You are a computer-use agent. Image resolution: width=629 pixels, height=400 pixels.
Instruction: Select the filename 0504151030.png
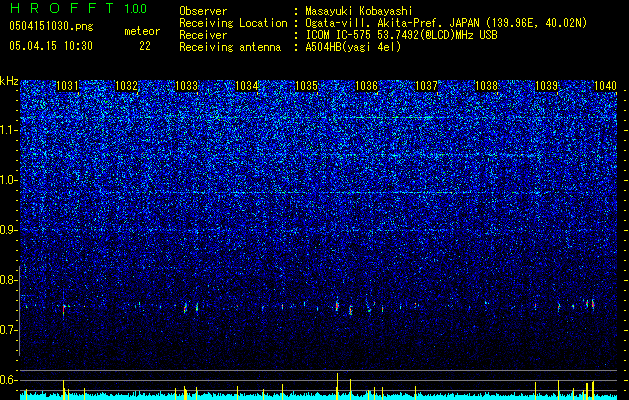51,27
